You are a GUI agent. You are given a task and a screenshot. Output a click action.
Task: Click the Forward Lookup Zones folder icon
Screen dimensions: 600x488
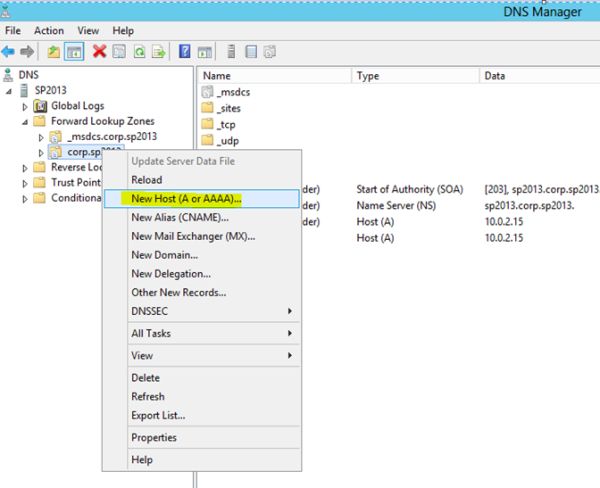click(39, 121)
